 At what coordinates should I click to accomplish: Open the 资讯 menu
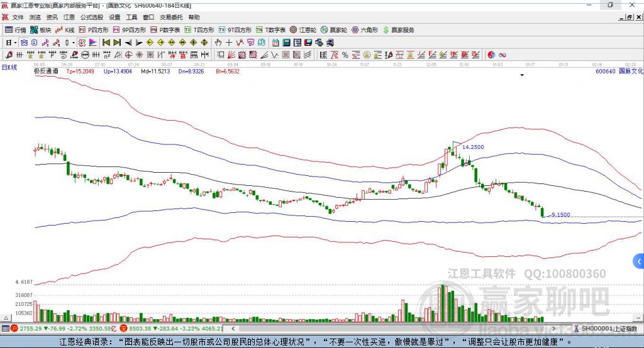point(52,17)
